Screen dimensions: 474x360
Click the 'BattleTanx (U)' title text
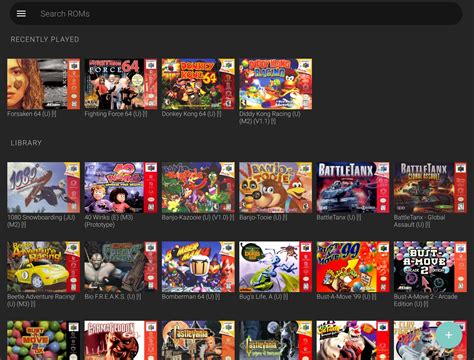(339, 218)
